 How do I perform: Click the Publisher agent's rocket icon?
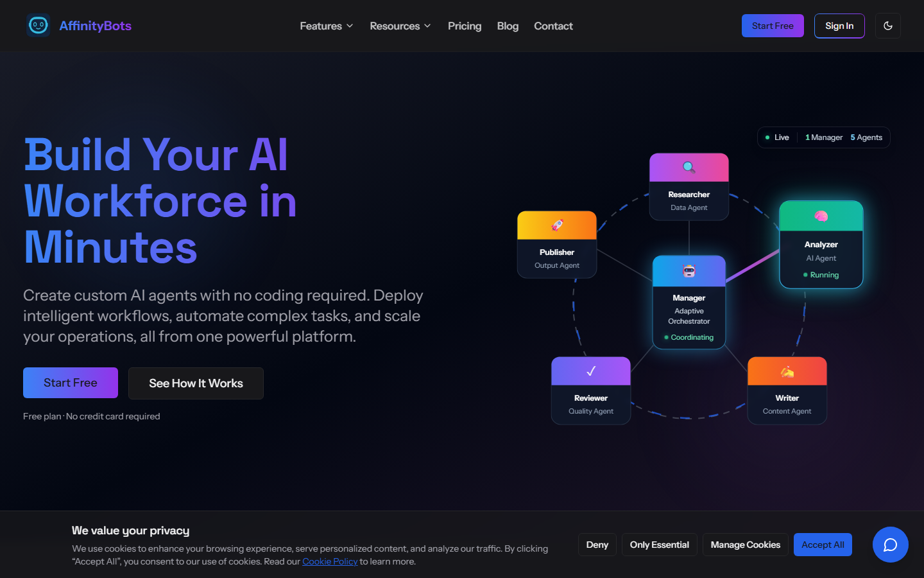(556, 224)
